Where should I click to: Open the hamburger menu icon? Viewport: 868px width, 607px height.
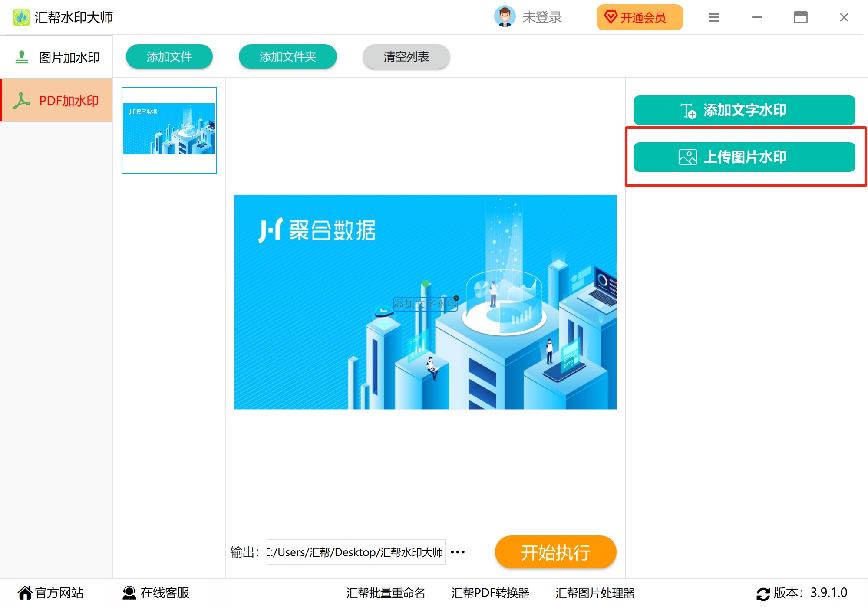click(x=714, y=17)
